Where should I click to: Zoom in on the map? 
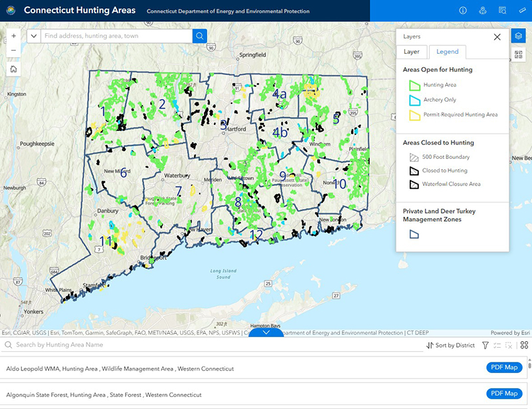(x=13, y=36)
